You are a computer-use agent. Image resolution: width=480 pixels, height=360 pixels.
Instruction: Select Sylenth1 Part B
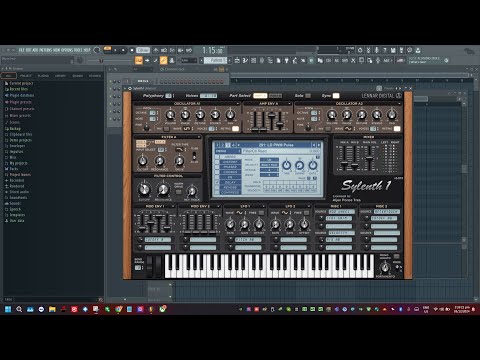click(x=275, y=96)
